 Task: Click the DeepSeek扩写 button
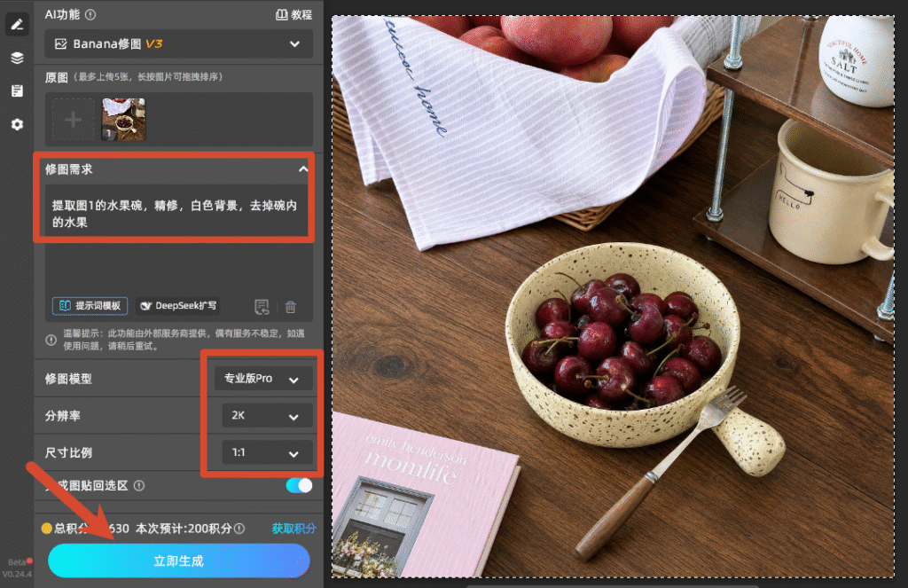(x=179, y=305)
